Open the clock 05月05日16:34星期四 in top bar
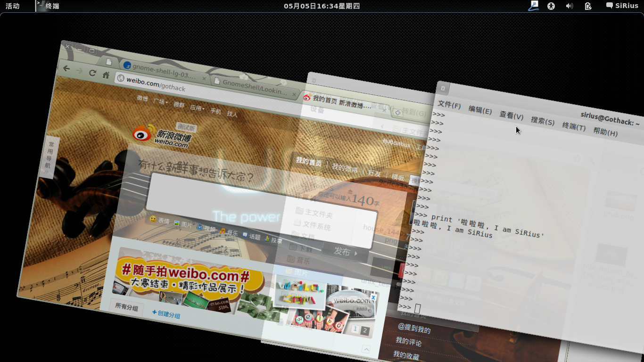Image resolution: width=644 pixels, height=362 pixels. 322,6
